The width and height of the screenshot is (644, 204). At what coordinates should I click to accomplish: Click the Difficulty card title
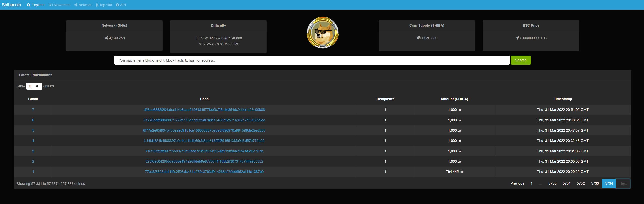pyautogui.click(x=218, y=25)
